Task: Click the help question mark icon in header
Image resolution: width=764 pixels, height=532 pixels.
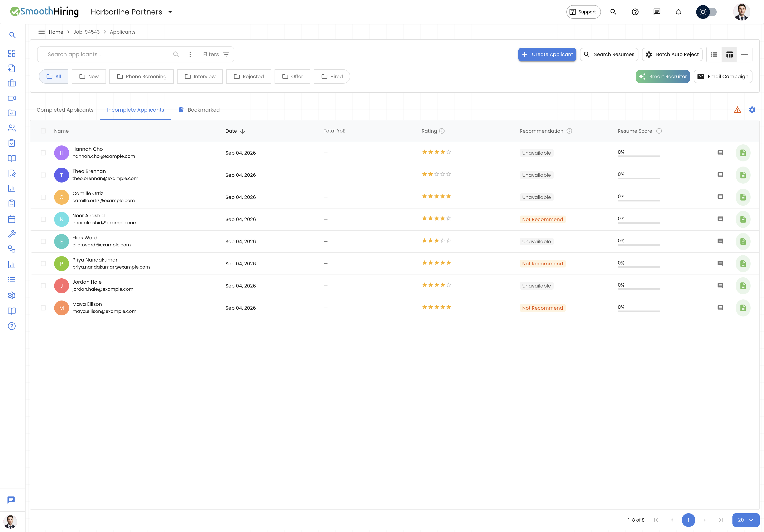Action: pos(635,12)
